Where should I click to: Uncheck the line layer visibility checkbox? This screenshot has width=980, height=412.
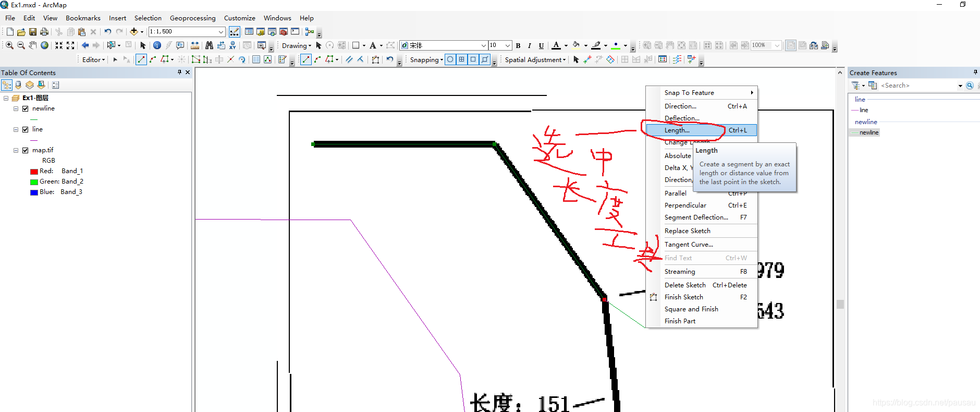25,129
